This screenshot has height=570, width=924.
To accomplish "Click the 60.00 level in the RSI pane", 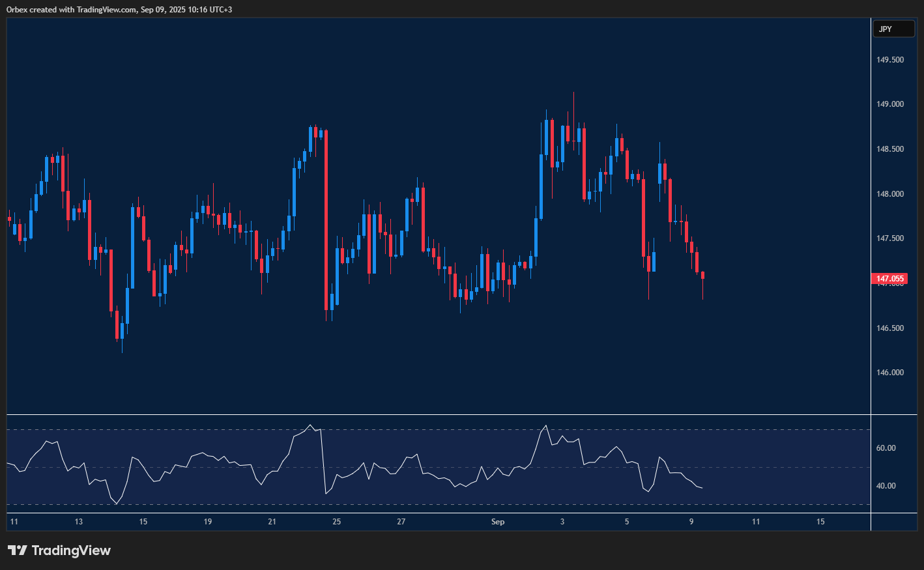I will coord(888,448).
